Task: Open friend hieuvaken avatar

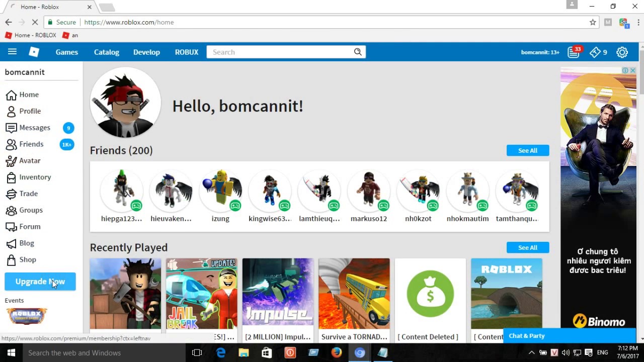Action: [x=171, y=191]
